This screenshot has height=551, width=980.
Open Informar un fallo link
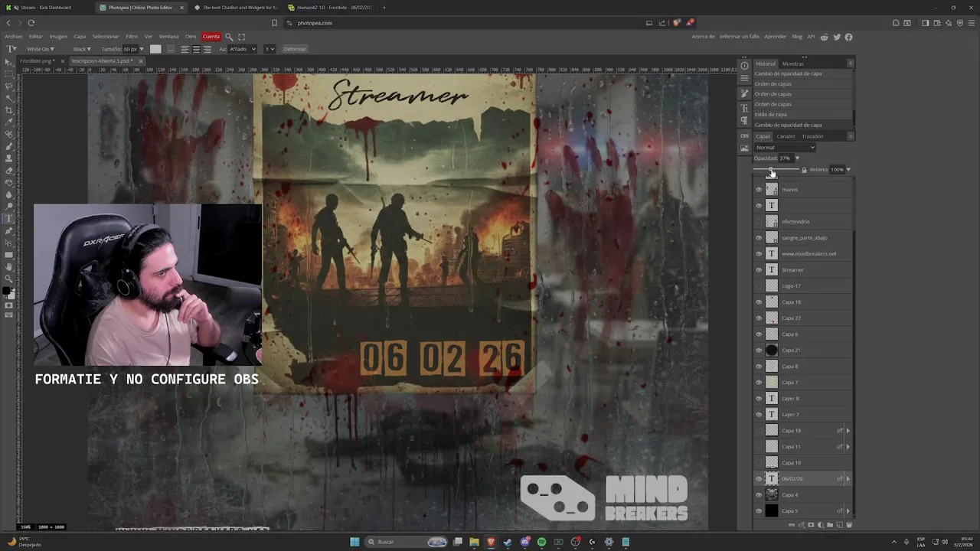coord(740,37)
